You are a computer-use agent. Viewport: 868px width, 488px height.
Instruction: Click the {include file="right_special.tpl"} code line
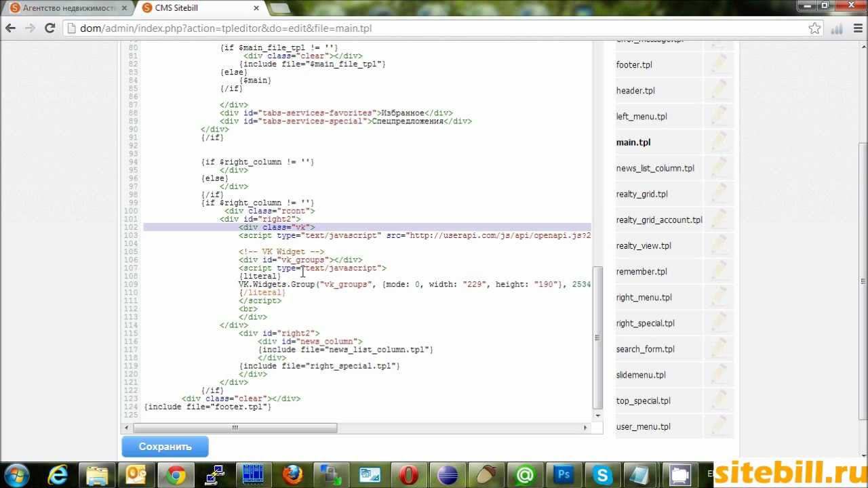pyautogui.click(x=319, y=366)
